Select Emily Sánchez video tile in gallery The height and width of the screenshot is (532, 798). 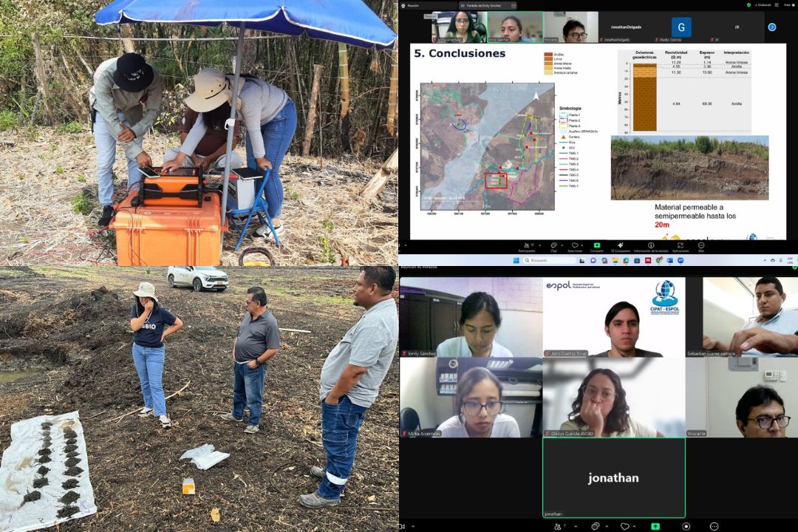pos(471,317)
